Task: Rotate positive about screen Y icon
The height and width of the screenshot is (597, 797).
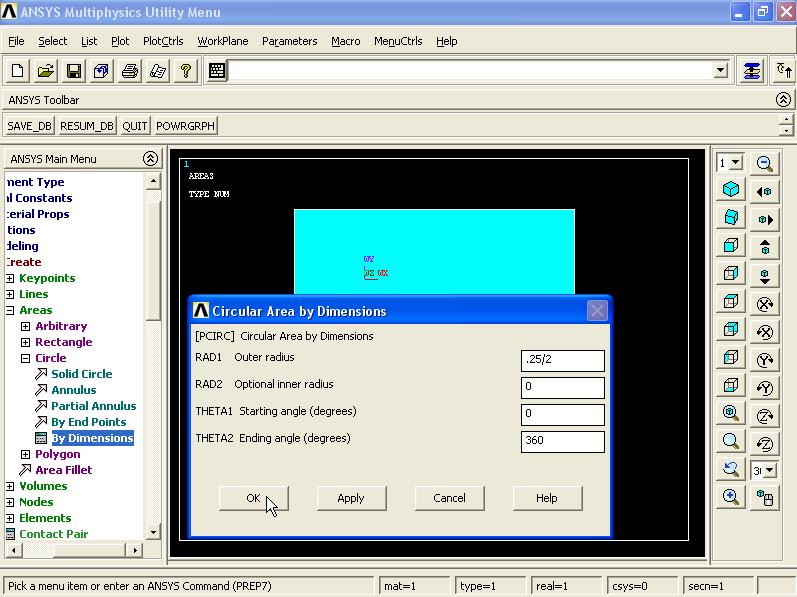Action: click(764, 360)
